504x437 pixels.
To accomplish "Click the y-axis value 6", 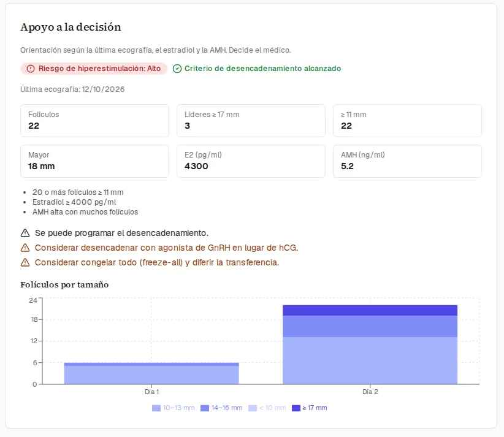I will click(x=36, y=363).
